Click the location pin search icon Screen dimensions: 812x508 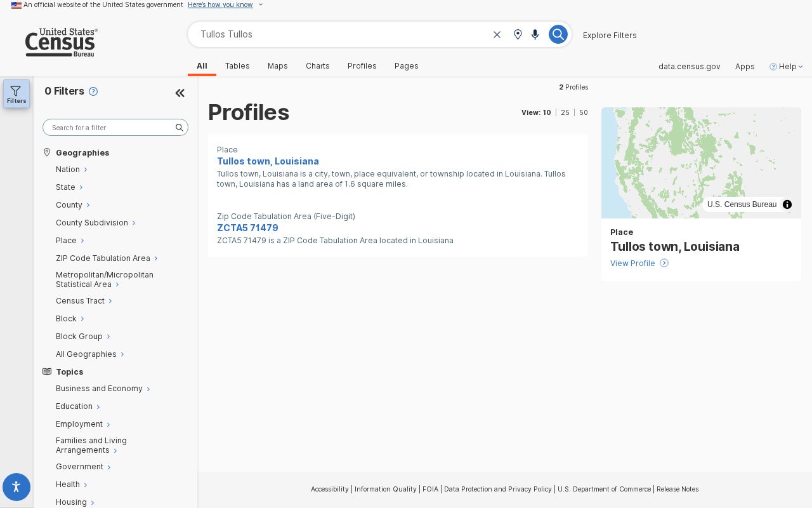(518, 35)
